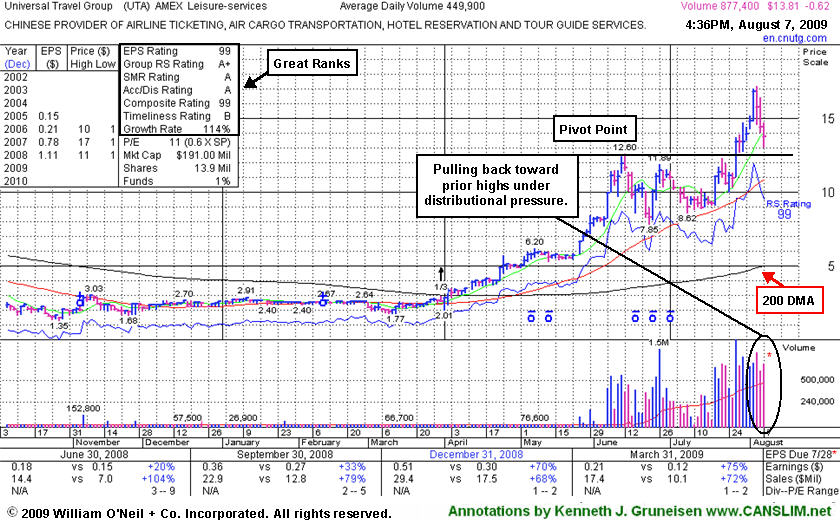840x524 pixels.
Task: Open the December 31, 2008 quarter link
Action: click(476, 454)
